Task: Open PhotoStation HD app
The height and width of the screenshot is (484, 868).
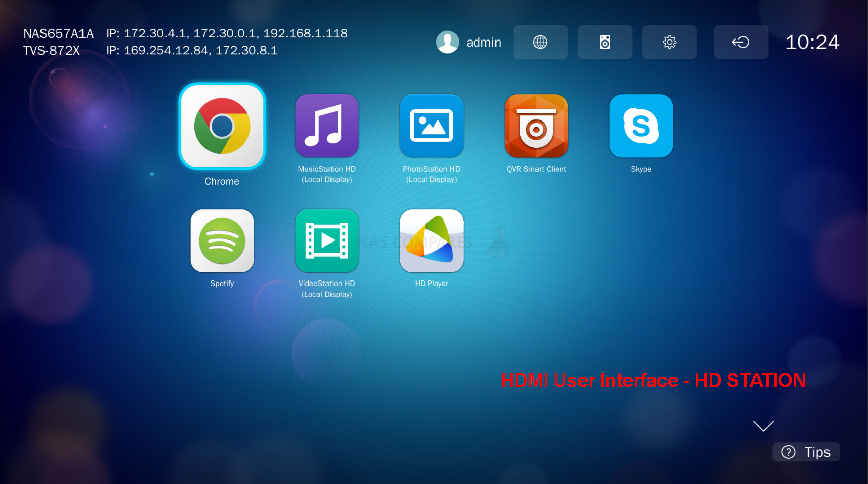Action: click(x=432, y=126)
